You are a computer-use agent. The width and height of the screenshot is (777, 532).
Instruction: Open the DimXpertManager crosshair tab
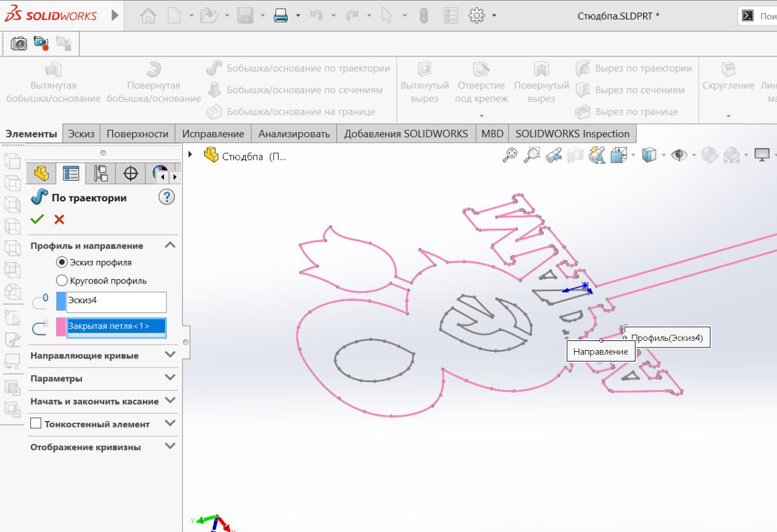pos(131,174)
